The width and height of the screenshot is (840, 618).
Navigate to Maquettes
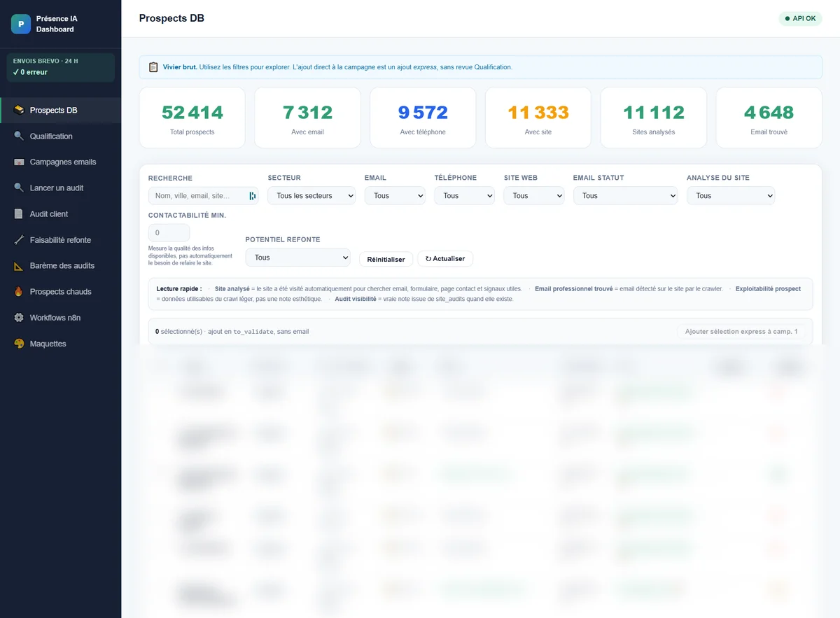point(61,344)
